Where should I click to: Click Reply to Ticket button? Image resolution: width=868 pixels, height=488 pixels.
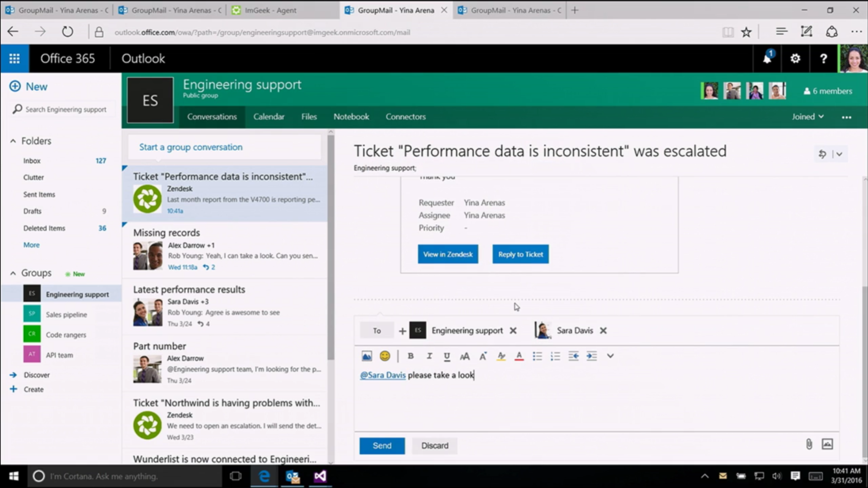[x=520, y=254]
